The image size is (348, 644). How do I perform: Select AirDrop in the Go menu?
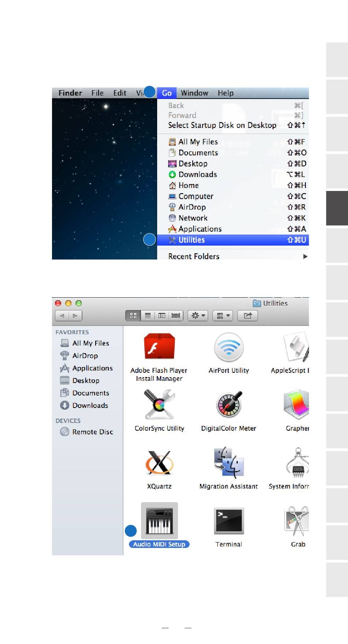[x=233, y=207]
